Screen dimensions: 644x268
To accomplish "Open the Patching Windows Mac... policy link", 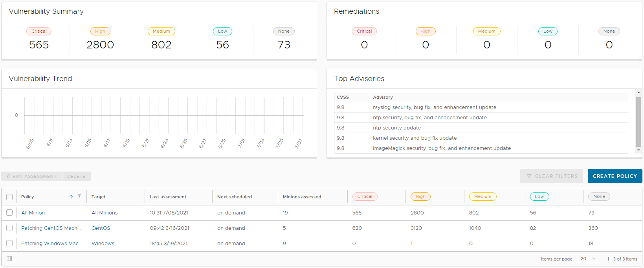I will [x=51, y=243].
